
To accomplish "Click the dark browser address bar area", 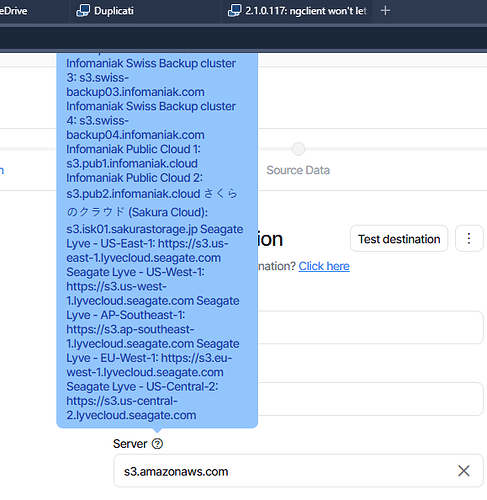I will click(243, 38).
